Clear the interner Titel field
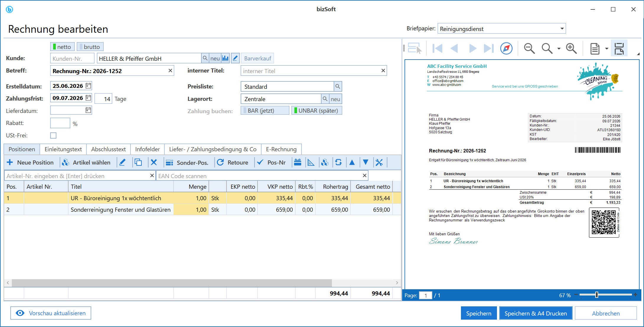The image size is (644, 327). (x=383, y=71)
